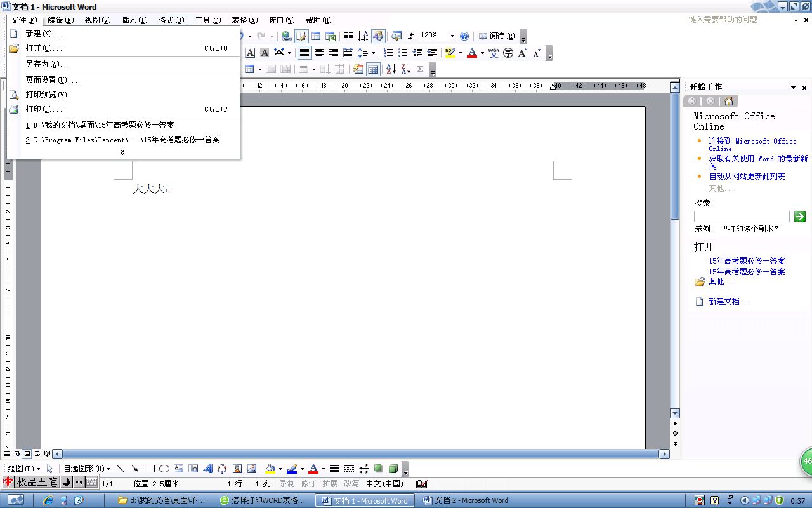Toggle character border formatting
The width and height of the screenshot is (812, 508).
(250, 53)
